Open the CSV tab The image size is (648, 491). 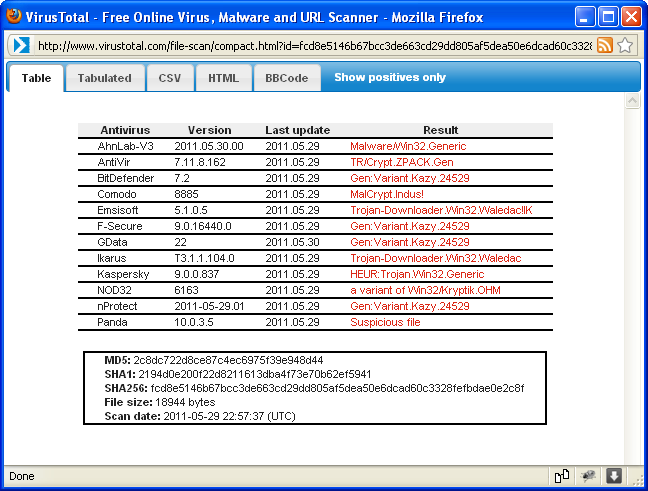pyautogui.click(x=170, y=78)
